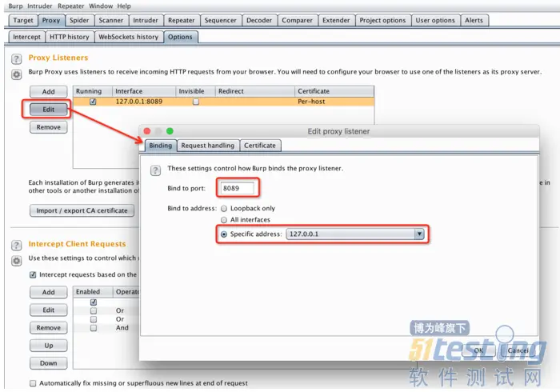Switch to the Scanner tab
560x392 pixels.
pyautogui.click(x=111, y=20)
